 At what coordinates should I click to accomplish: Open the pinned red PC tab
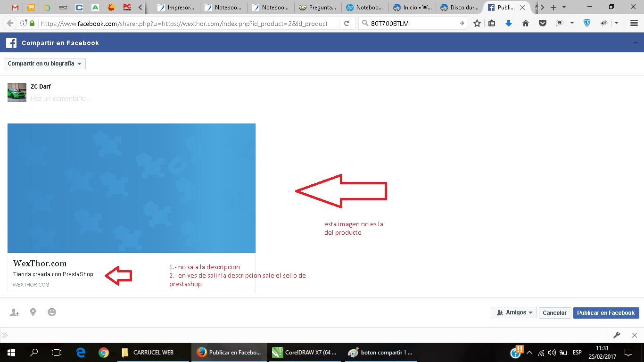click(x=127, y=8)
